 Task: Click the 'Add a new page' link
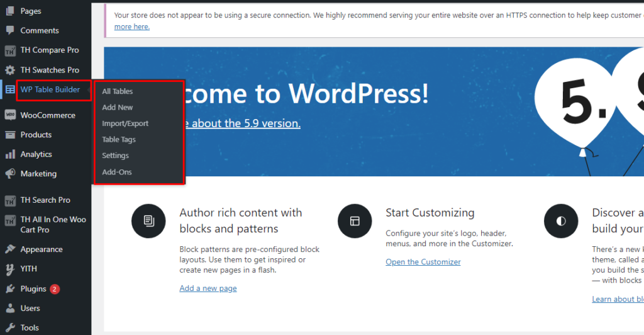[x=208, y=288]
